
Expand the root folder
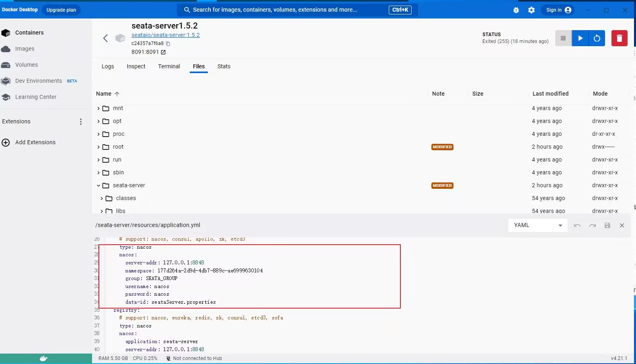98,147
